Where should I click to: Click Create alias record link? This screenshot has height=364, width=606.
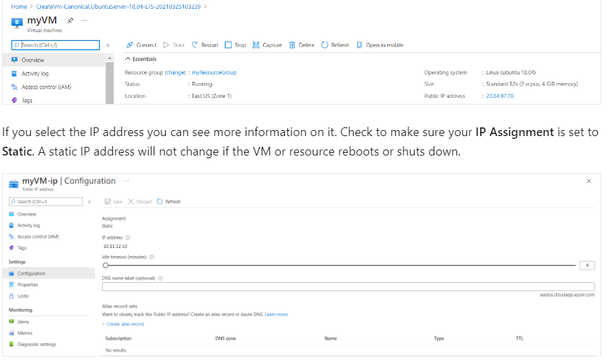123,324
